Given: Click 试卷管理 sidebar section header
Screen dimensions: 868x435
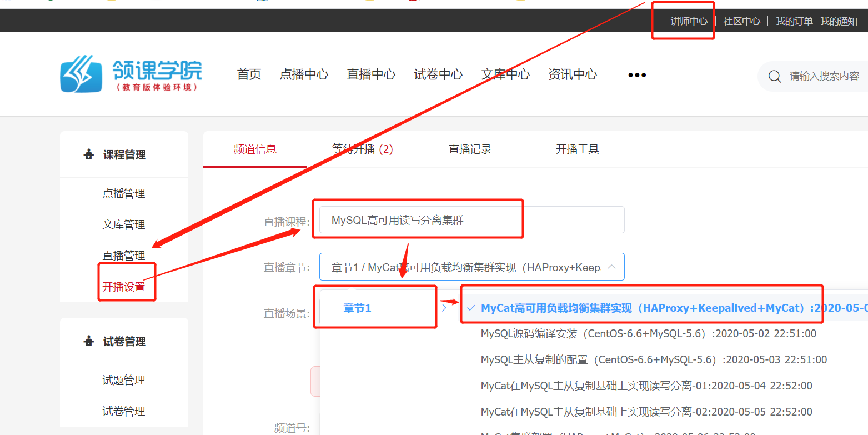Looking at the screenshot, I should [x=124, y=342].
